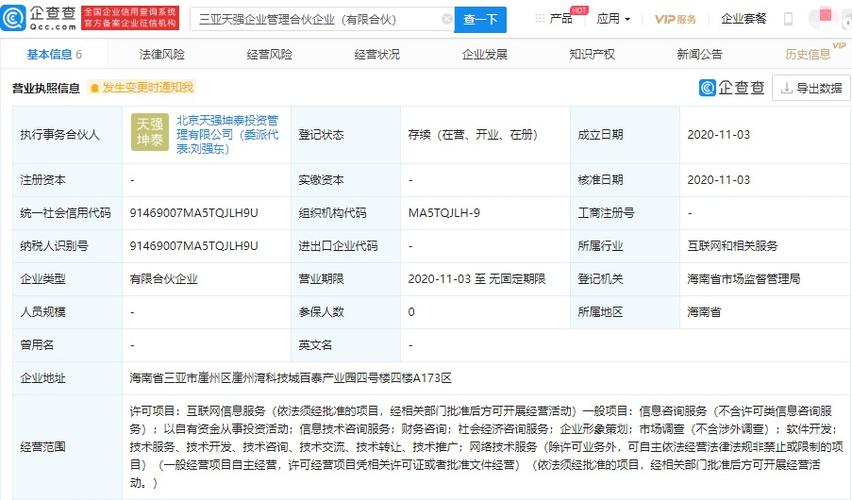
Task: Click the mobile phone icon in header
Action: pyautogui.click(x=788, y=19)
